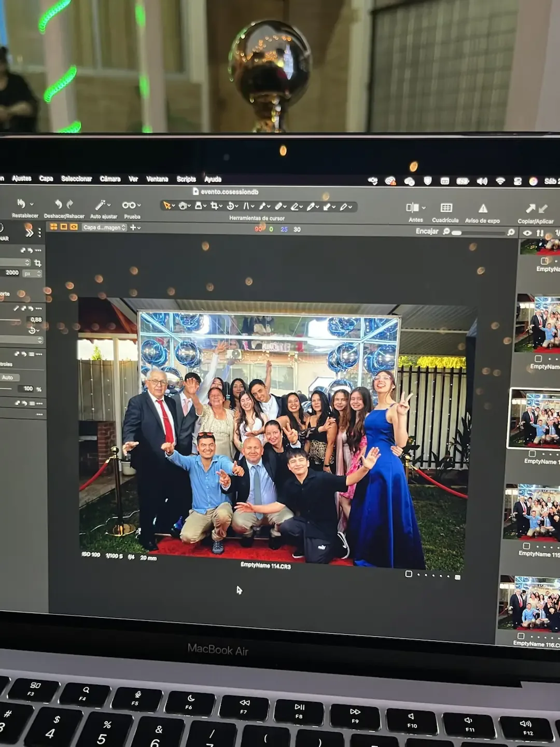Open the Ver menu
The image size is (560, 747).
(133, 179)
